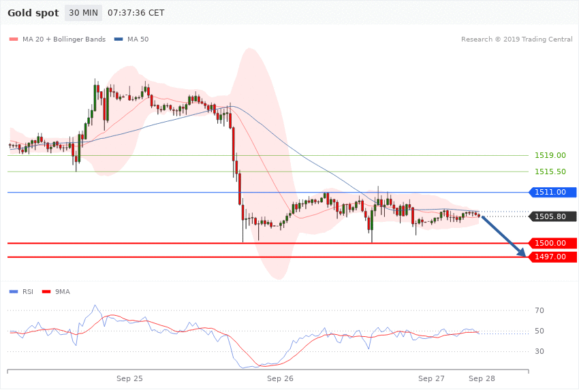Click the 1505.80 current price tag
This screenshot has width=579, height=392.
[553, 216]
